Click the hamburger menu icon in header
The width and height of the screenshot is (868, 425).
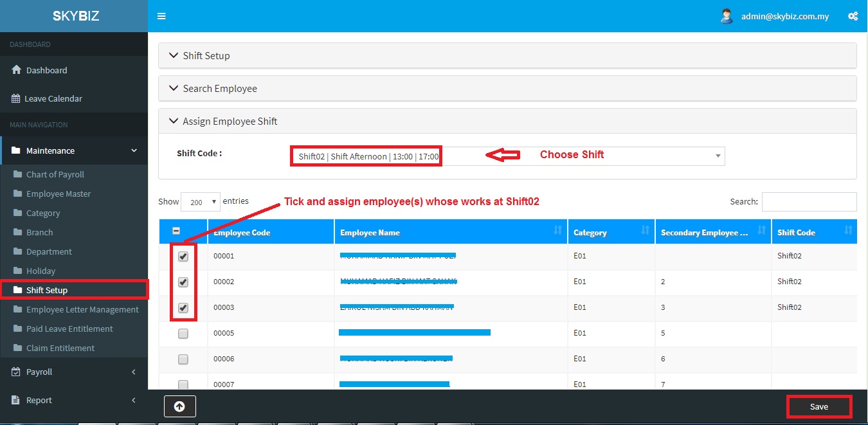pos(161,16)
